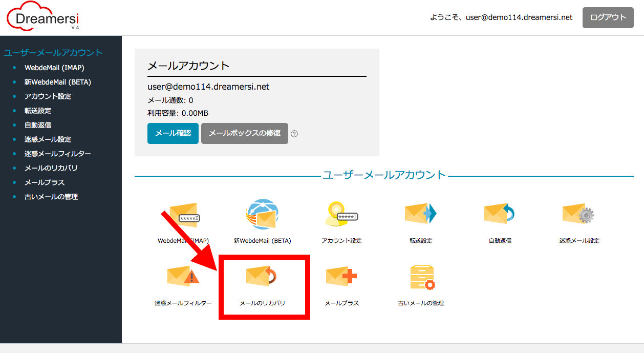The width and height of the screenshot is (644, 353).
Task: Select アカウント設定 in the sidebar
Action: tap(48, 96)
